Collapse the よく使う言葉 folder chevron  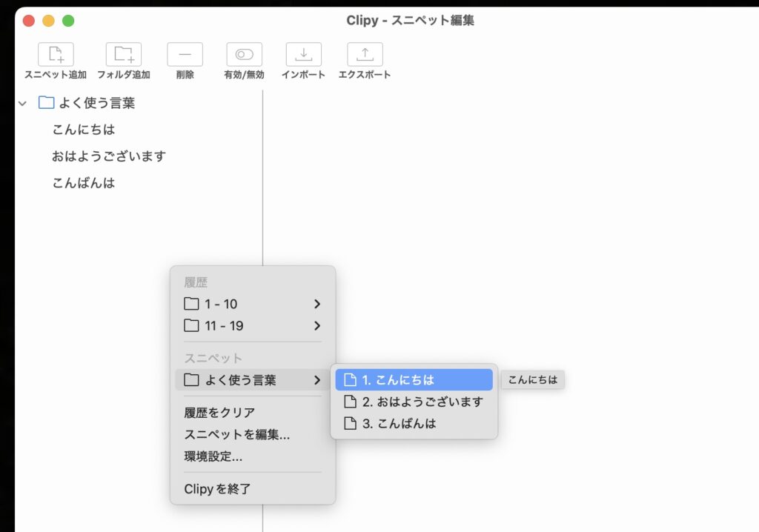22,103
